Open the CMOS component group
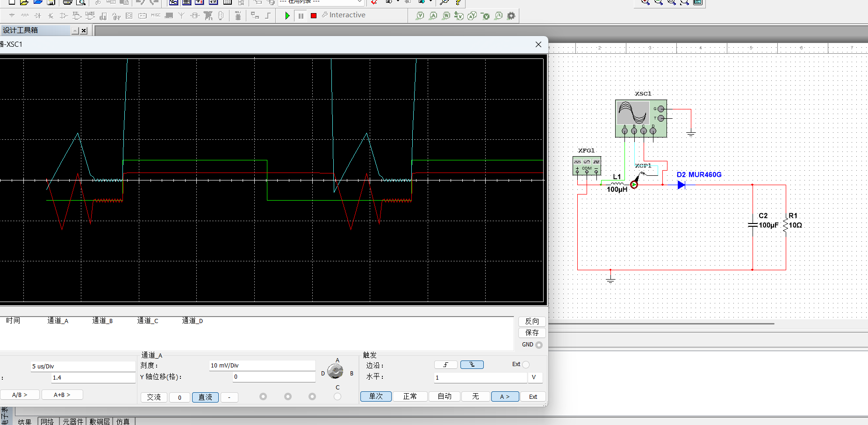Screen dimensions: 868x425 coord(90,15)
